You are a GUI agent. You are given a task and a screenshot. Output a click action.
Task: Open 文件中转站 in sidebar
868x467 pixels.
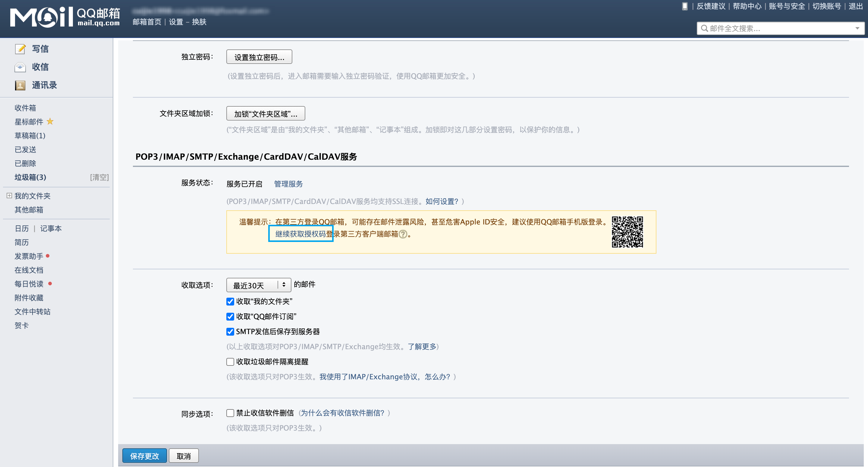point(32,312)
